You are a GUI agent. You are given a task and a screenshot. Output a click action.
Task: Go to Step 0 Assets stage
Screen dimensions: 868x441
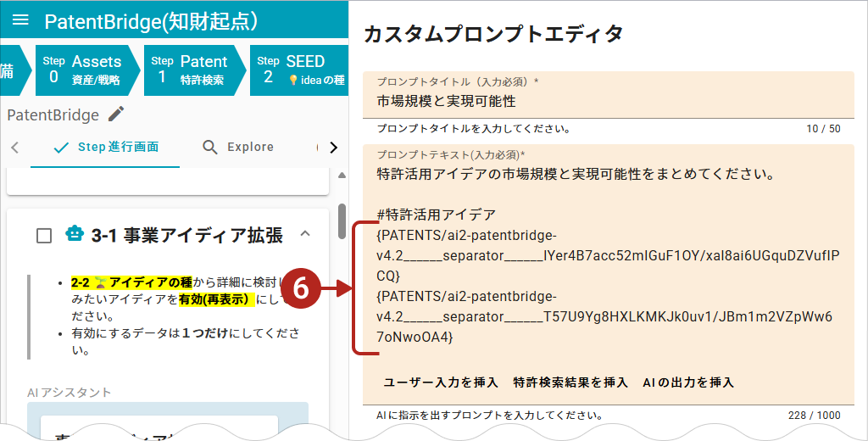point(83,70)
